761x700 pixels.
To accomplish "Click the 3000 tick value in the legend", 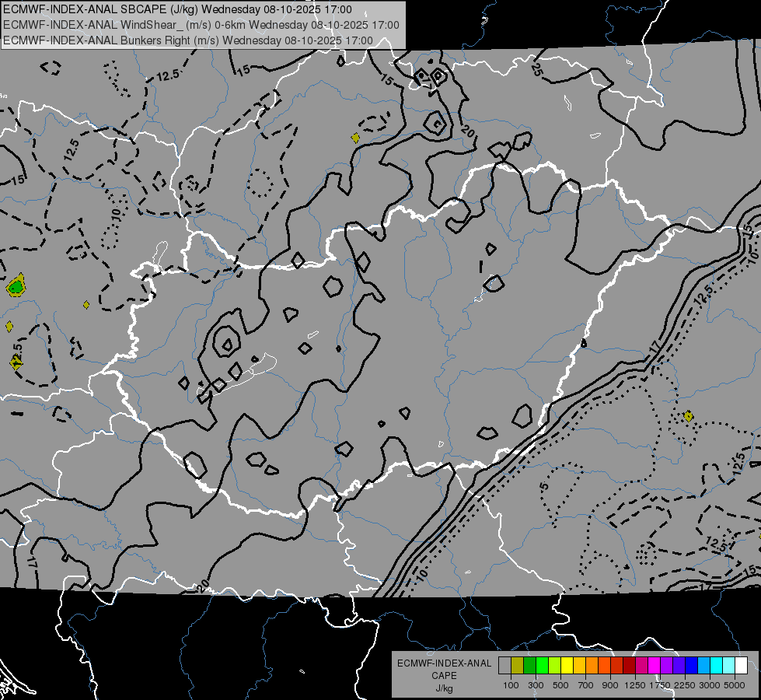I will click(x=710, y=685).
